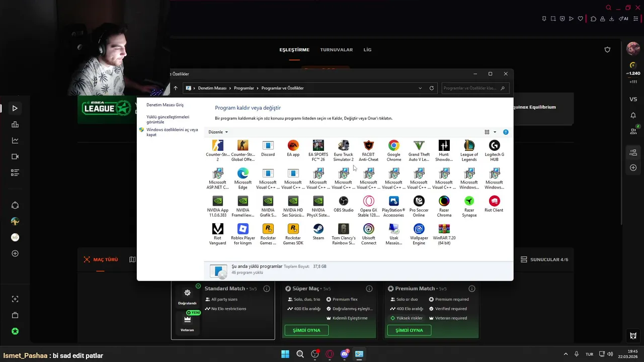Select Riot Client program entry
Screen dimensions: 644x362
pyautogui.click(x=494, y=204)
